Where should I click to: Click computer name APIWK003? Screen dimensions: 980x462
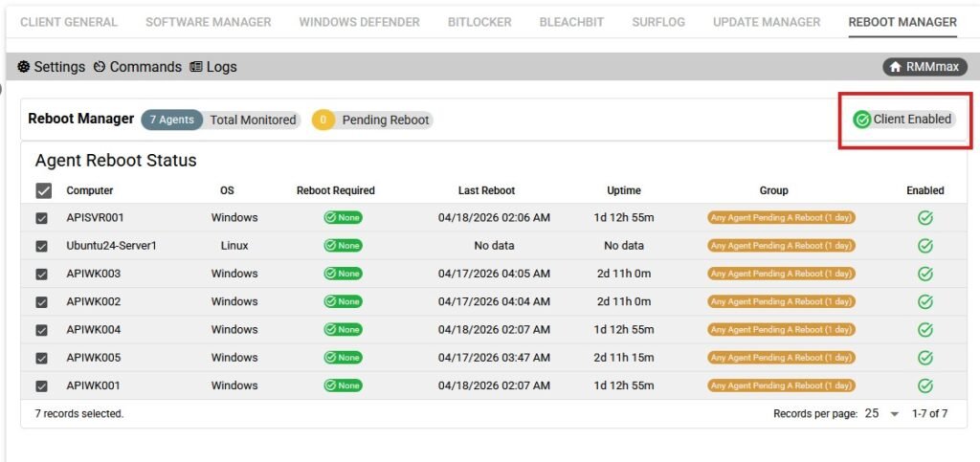[x=93, y=274]
